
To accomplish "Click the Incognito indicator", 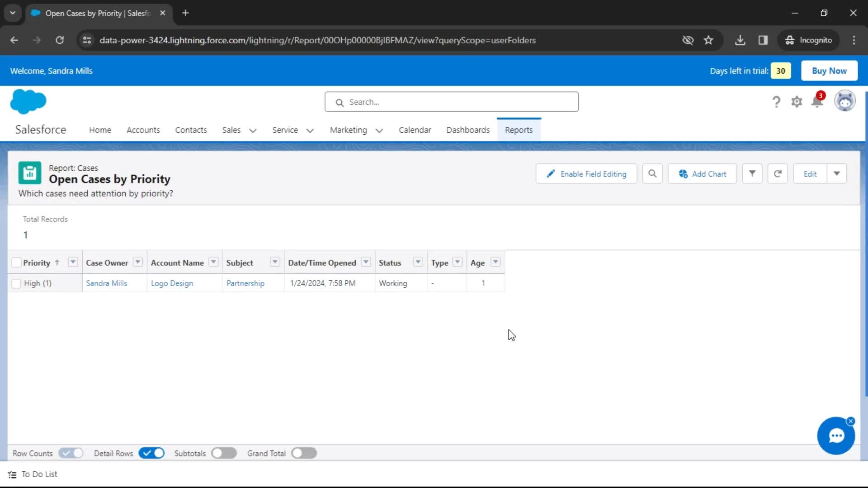I will click(808, 40).
